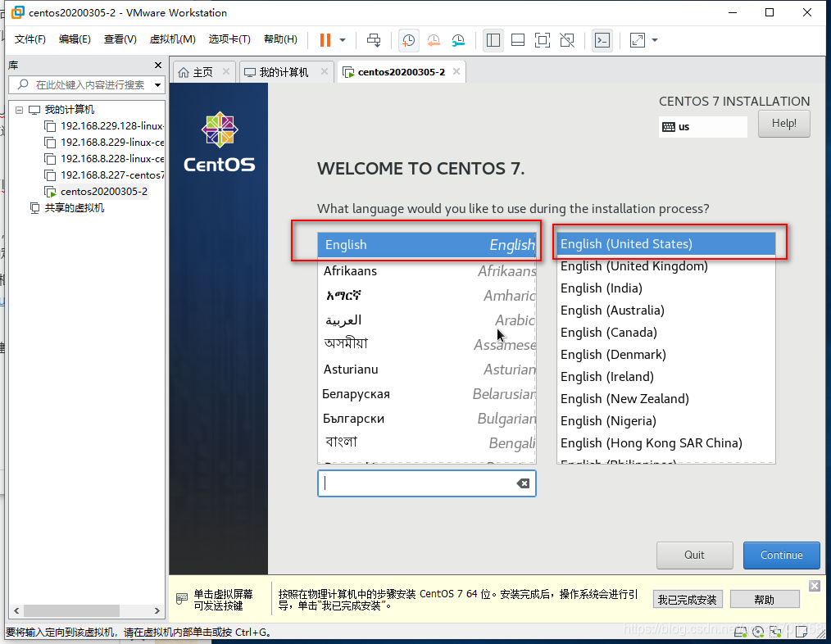Open the 编辑(E) menu
831x644 pixels.
[x=75, y=39]
